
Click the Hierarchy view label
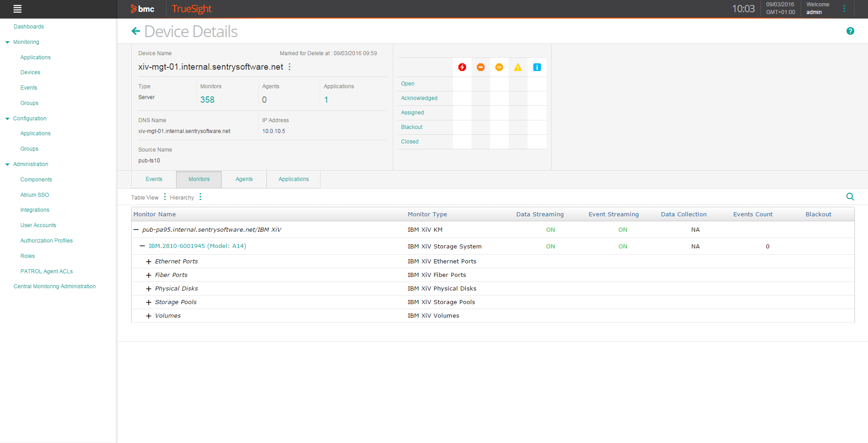(182, 198)
